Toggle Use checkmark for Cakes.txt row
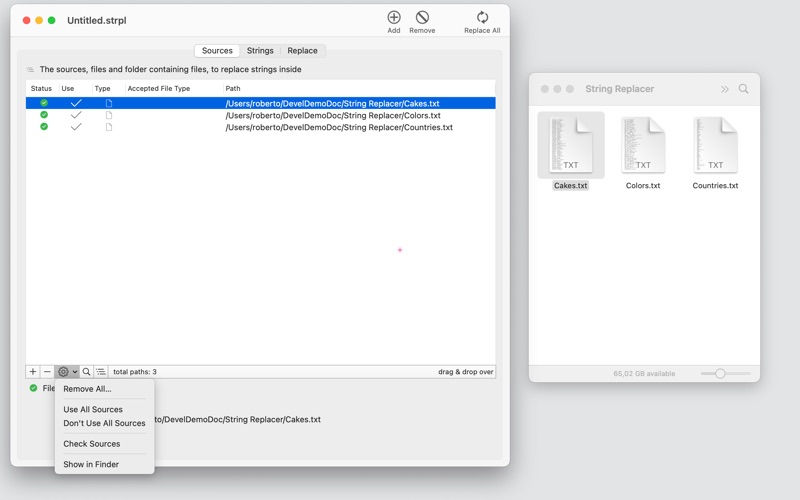The width and height of the screenshot is (800, 500). coord(76,103)
